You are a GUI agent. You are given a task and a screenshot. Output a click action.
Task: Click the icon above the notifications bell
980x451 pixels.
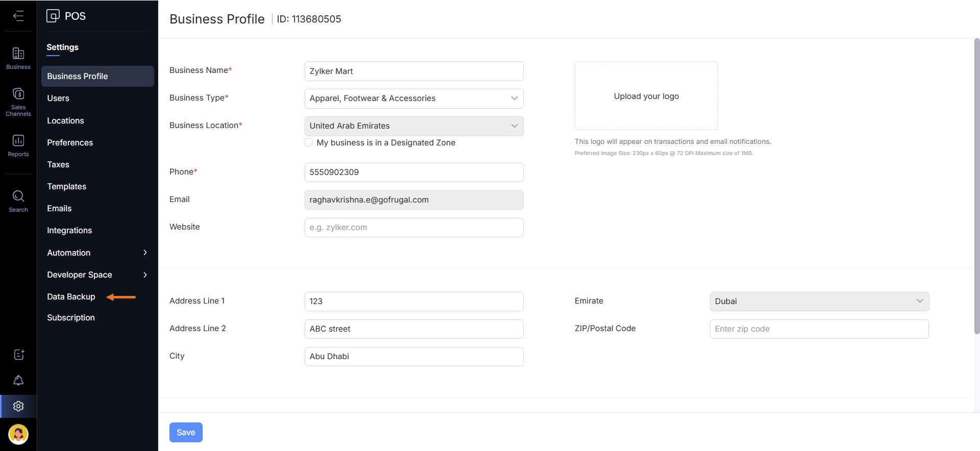click(18, 355)
